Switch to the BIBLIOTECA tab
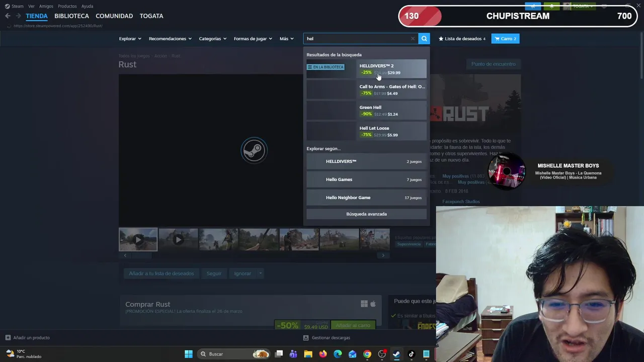Image resolution: width=644 pixels, height=362 pixels. (x=71, y=16)
